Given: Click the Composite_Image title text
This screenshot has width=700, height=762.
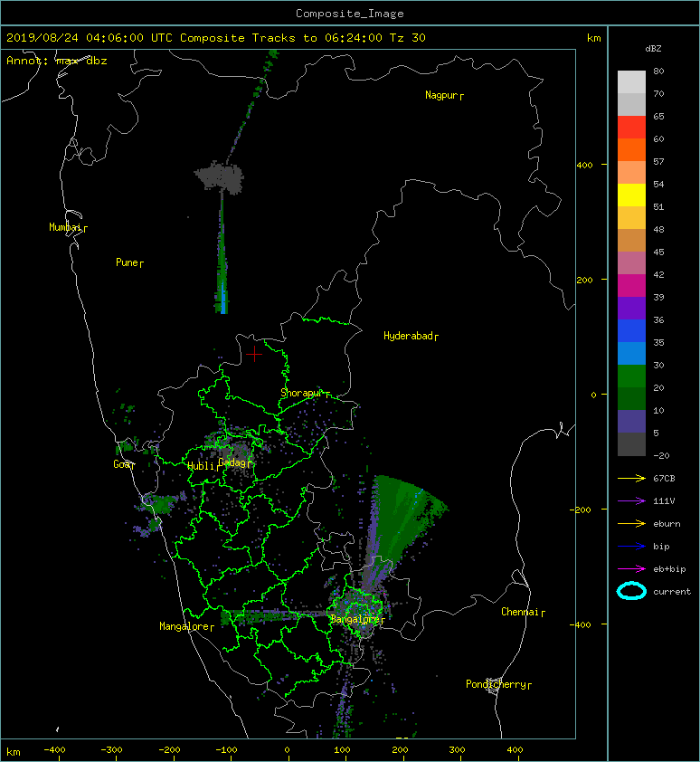Looking at the screenshot, I should [x=350, y=14].
